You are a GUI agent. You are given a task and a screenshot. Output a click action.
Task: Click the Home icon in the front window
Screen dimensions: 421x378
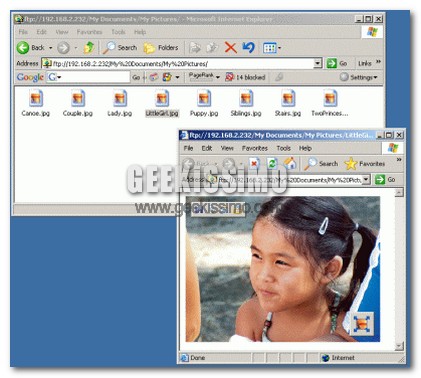[290, 163]
